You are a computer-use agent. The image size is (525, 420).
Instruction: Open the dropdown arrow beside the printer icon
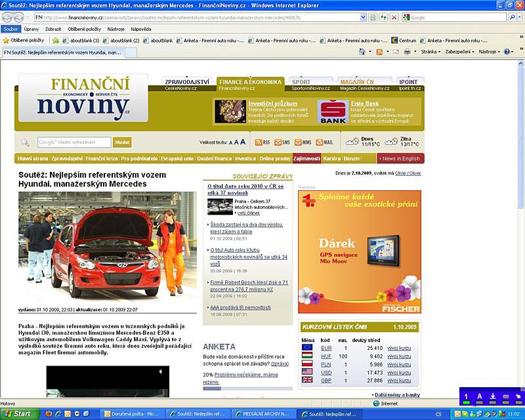[415, 52]
